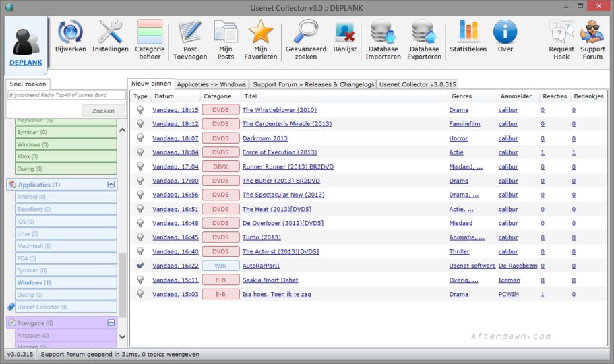
Task: Open Mijn Favorieten star icon
Action: click(x=260, y=32)
